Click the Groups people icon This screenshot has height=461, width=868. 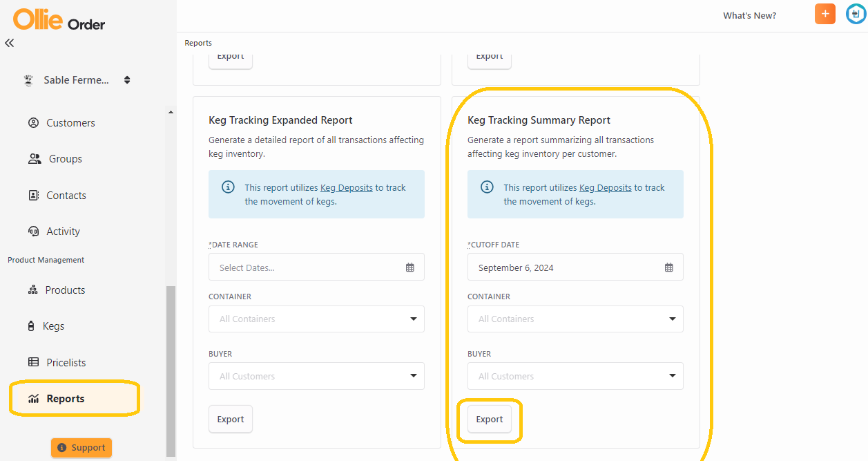[x=35, y=159]
